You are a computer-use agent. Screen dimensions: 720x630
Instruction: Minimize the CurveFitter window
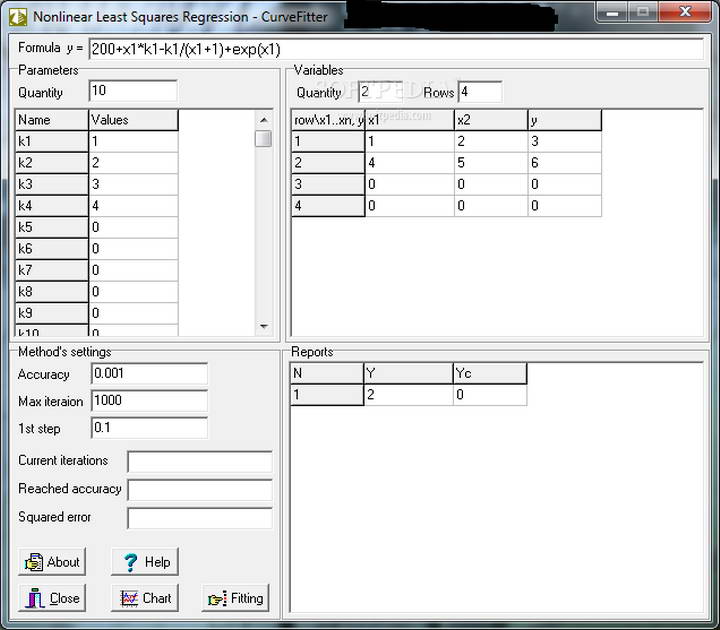pyautogui.click(x=612, y=12)
